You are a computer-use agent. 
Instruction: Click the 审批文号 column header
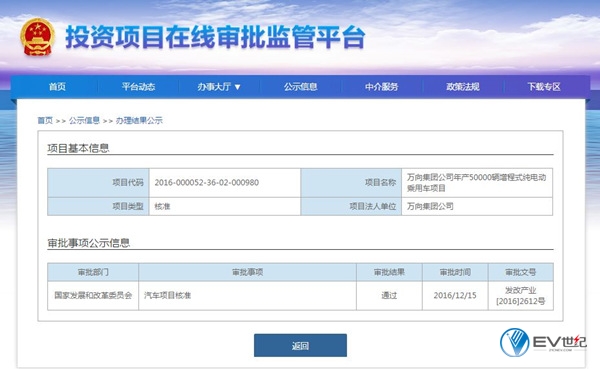pyautogui.click(x=520, y=272)
